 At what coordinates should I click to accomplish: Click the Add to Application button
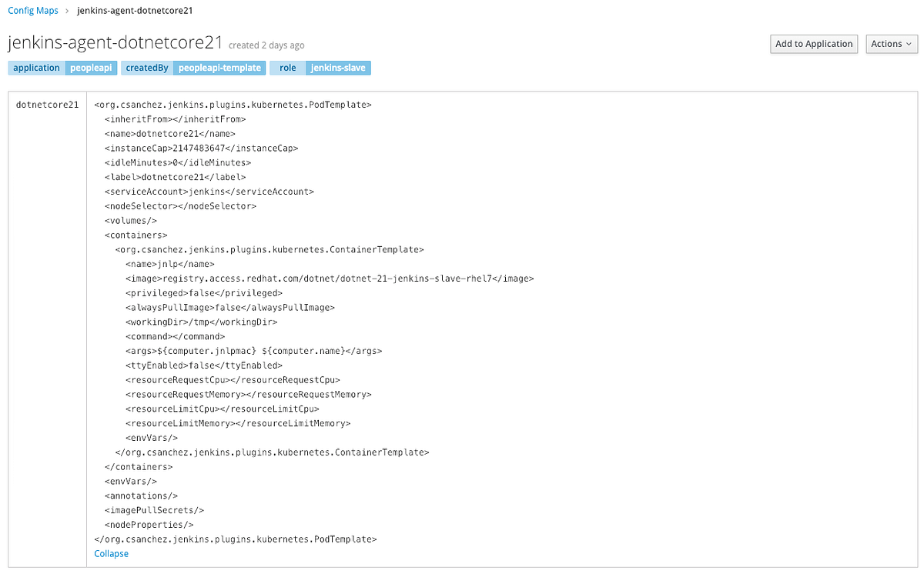coord(813,44)
